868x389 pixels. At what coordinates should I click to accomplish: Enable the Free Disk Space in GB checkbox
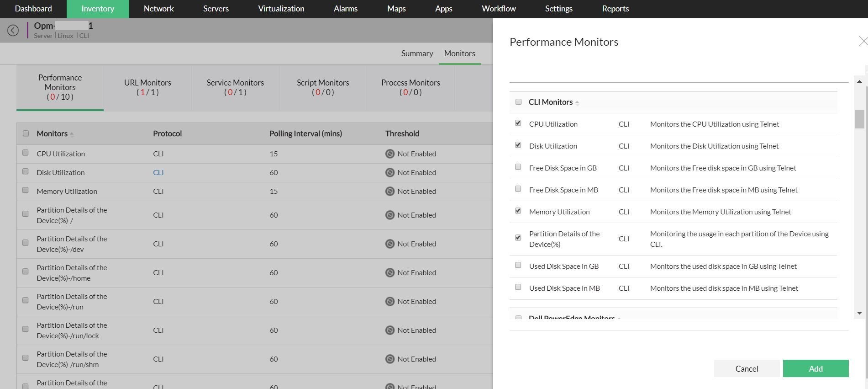pyautogui.click(x=518, y=167)
